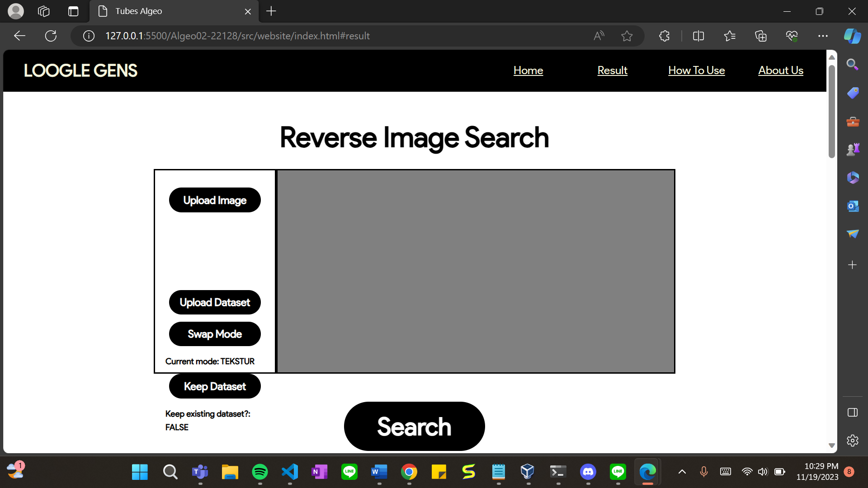This screenshot has height=488, width=868.
Task: Open Edge sidebar Search icon
Action: [x=852, y=65]
